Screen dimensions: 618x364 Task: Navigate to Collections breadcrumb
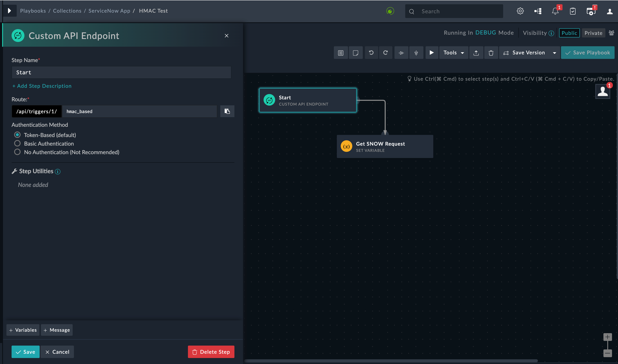[x=67, y=11]
